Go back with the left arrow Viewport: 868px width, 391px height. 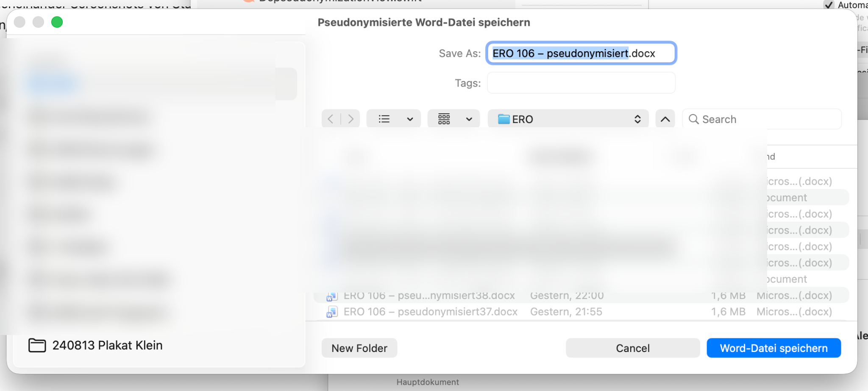[x=331, y=119]
